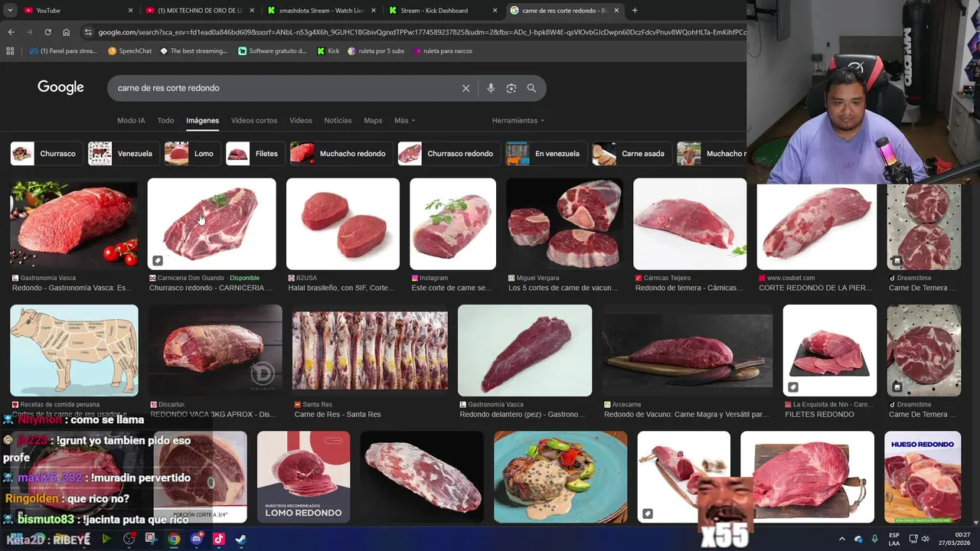The image size is (980, 551).
Task: Switch the ESP LAA input language
Action: (894, 539)
